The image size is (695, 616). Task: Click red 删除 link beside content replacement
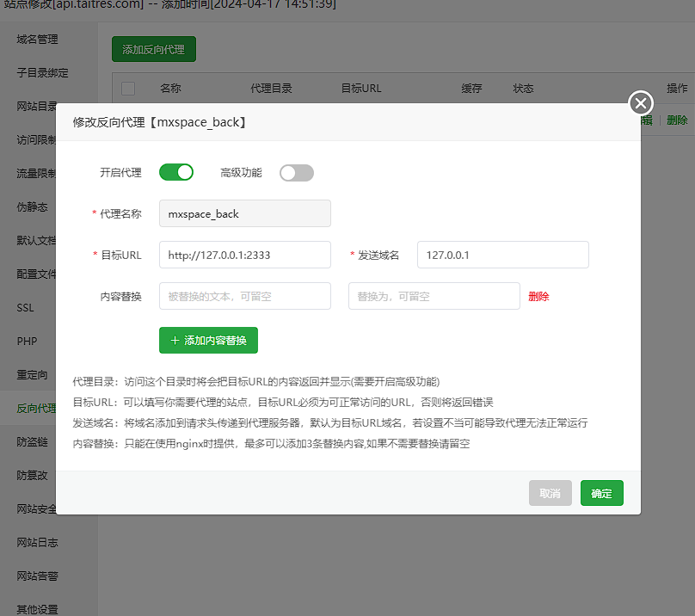(x=538, y=296)
